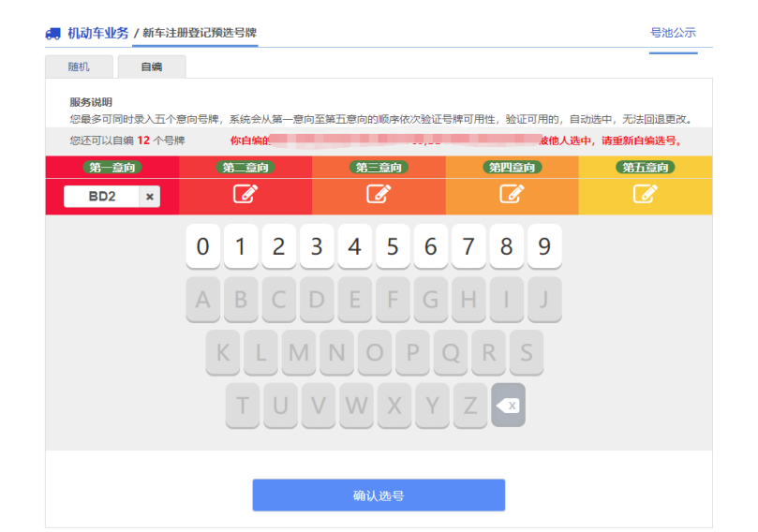The image size is (758, 532).
Task: Tap digit key 9
Action: [544, 246]
